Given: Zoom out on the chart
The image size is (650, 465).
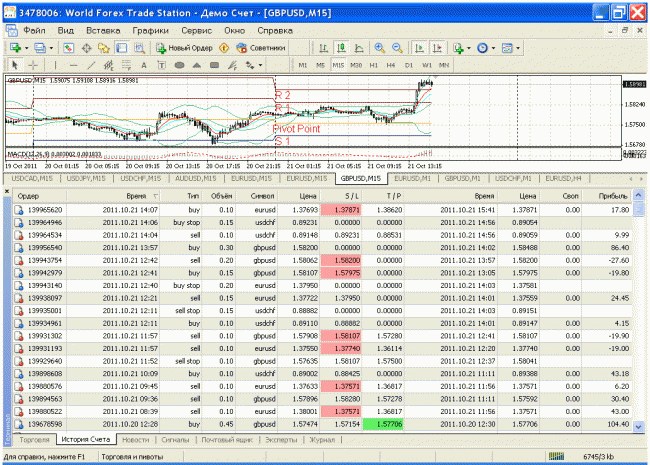Looking at the screenshot, I should point(397,48).
